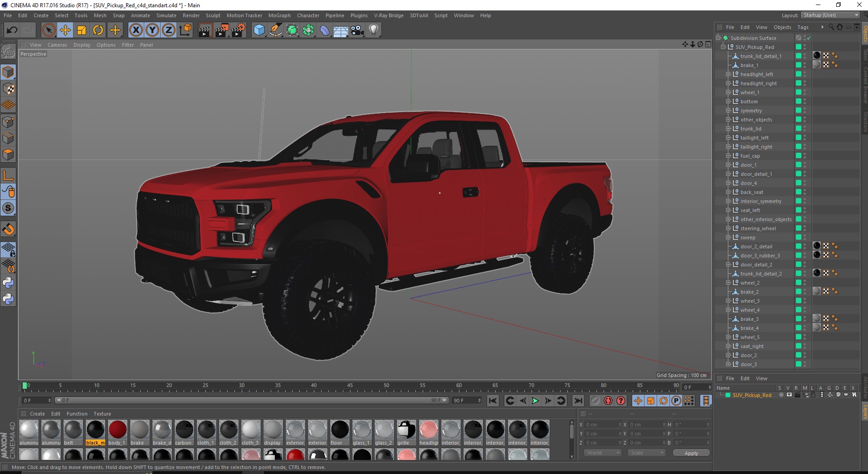Collapse the SUV_Pickup_Red group

click(x=723, y=47)
